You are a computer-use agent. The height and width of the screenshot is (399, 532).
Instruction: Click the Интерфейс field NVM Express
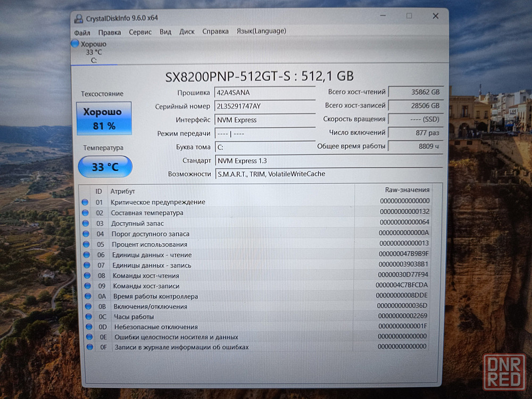[x=264, y=120]
